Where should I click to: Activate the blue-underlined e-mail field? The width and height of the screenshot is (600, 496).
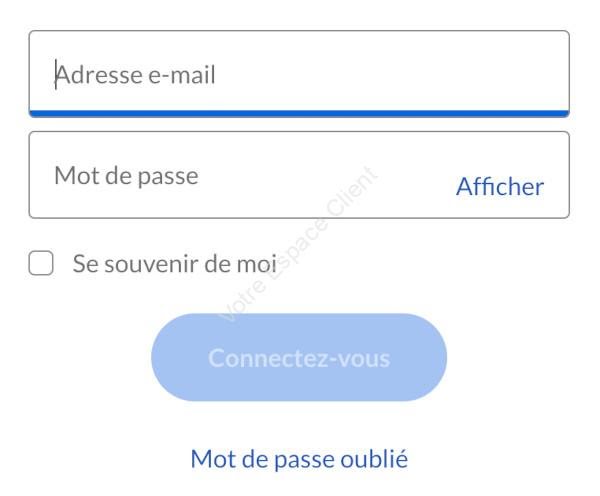point(298,74)
